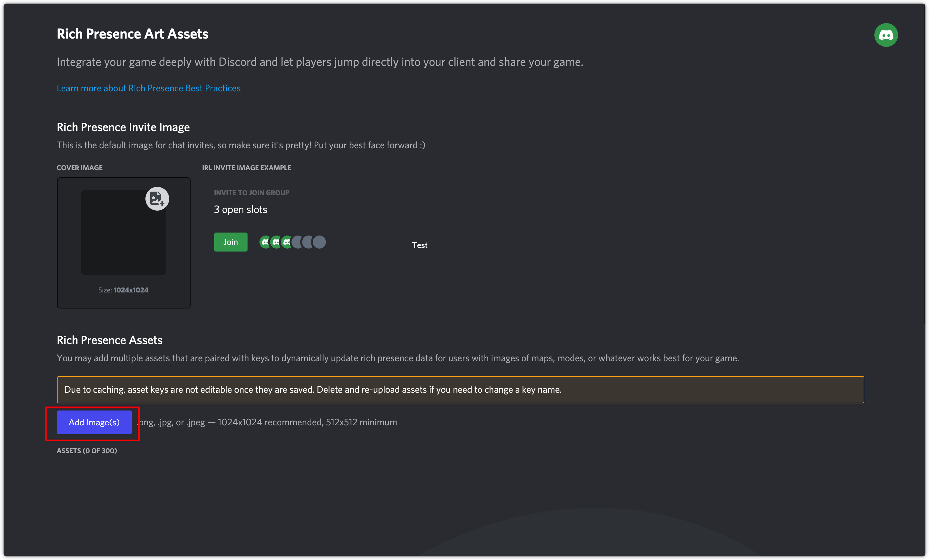Click the green Join button
The width and height of the screenshot is (929, 560).
click(230, 242)
